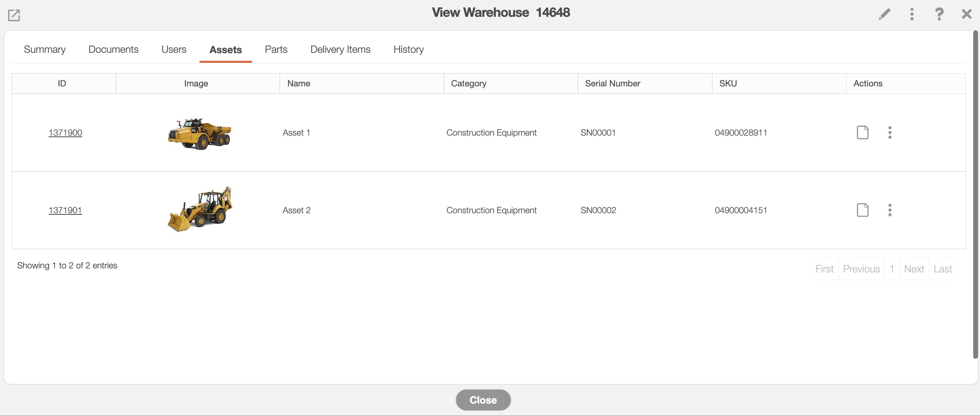Expand the three-dot actions menu for Asset 2

tap(890, 210)
